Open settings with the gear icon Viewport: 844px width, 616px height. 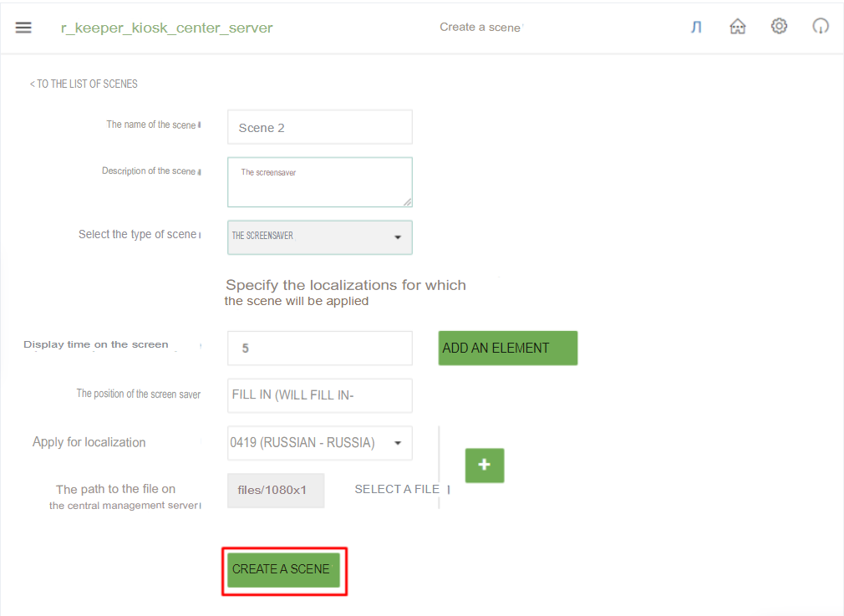coord(779,27)
